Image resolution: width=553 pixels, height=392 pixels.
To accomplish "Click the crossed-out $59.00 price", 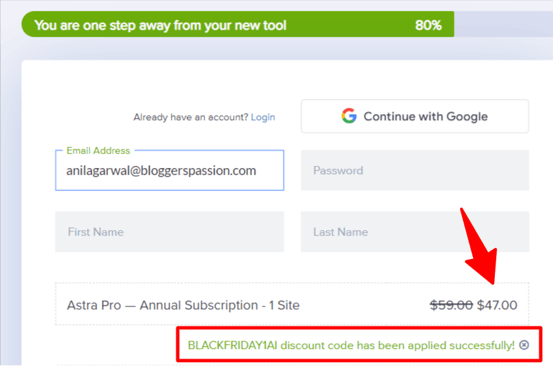I will coord(451,305).
